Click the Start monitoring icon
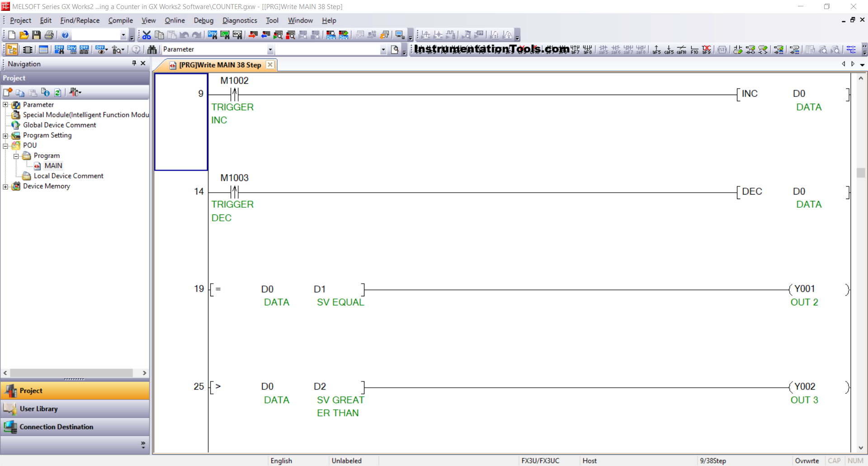868x466 pixels. point(278,35)
